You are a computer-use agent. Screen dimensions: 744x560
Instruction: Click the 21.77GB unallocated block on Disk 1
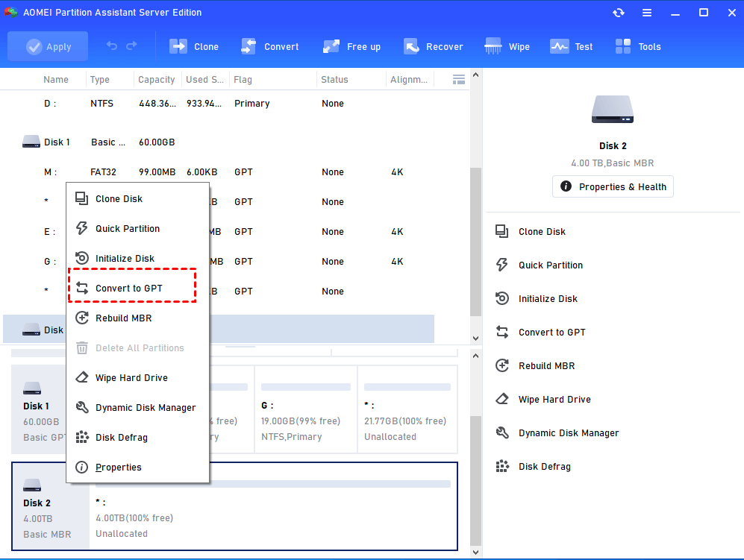(x=407, y=409)
